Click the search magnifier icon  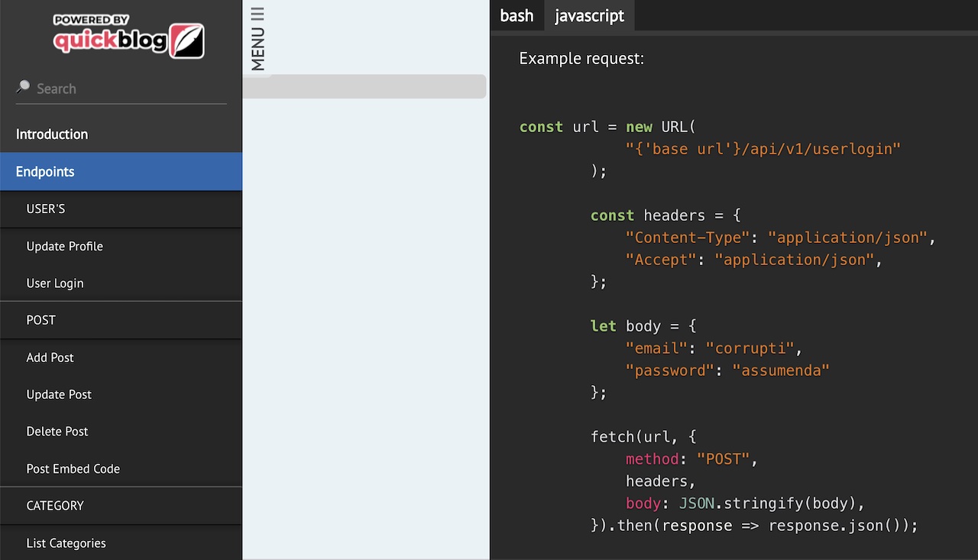[x=22, y=86]
